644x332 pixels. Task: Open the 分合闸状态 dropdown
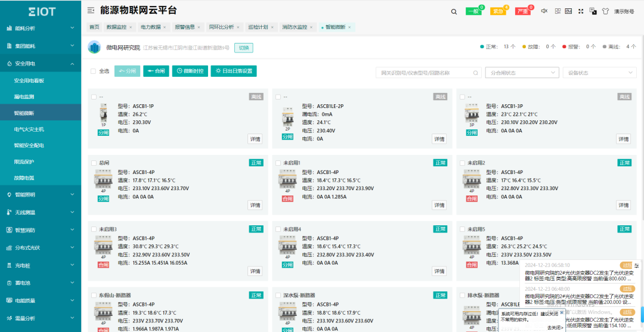point(522,73)
